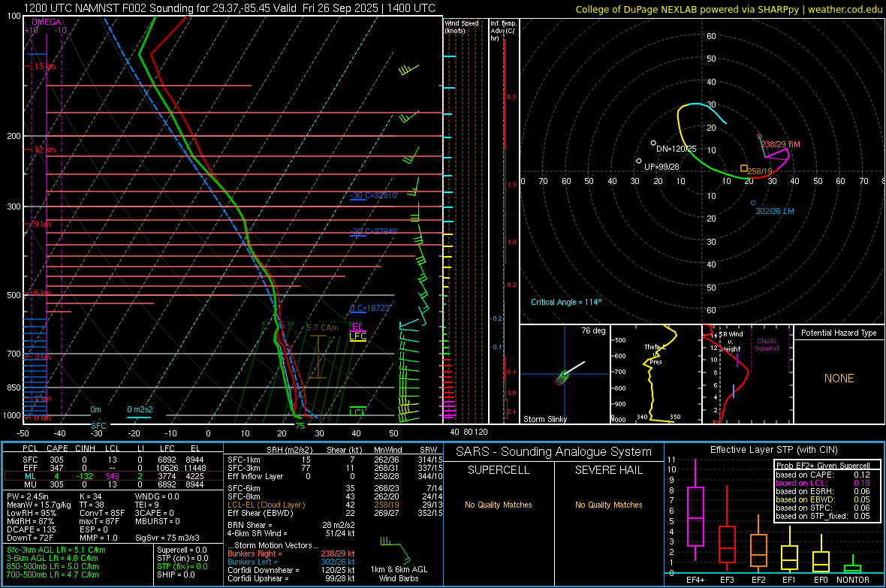Click the NONE hazard type value

tap(839, 378)
